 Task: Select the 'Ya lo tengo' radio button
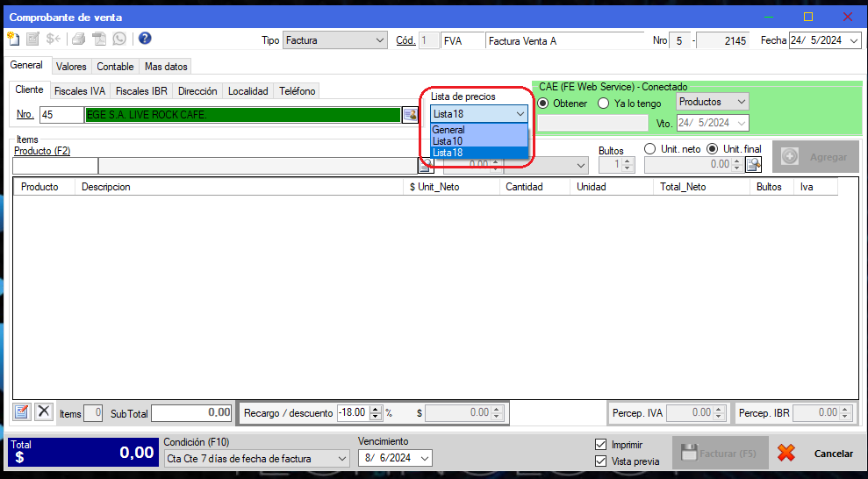(x=603, y=103)
